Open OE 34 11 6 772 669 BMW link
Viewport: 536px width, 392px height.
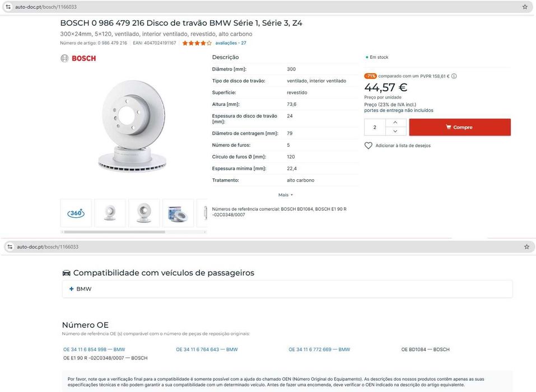[x=319, y=349]
